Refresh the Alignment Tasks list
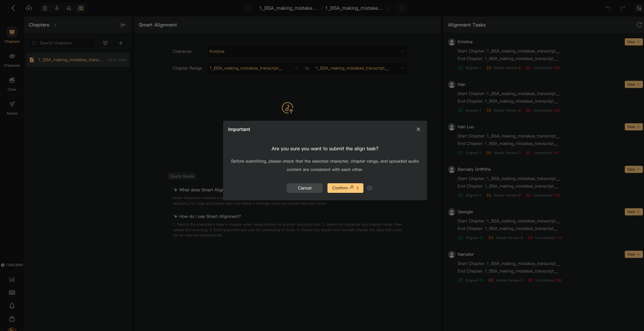 639,25
